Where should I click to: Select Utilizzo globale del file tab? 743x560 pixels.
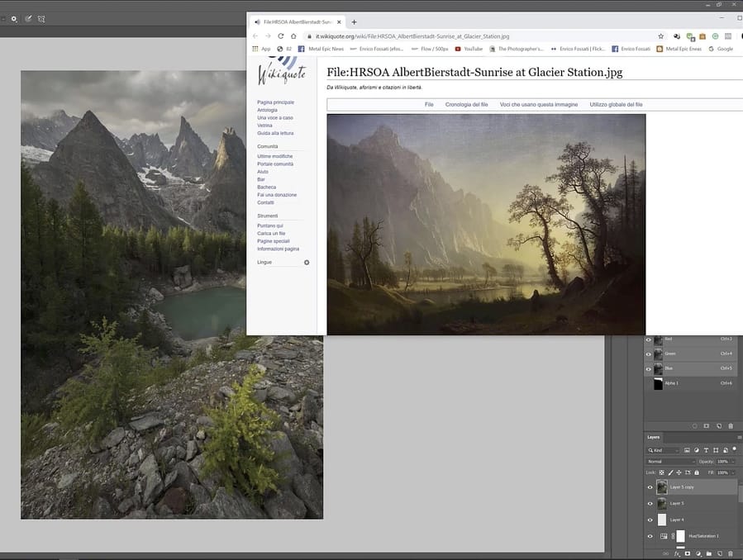(616, 105)
